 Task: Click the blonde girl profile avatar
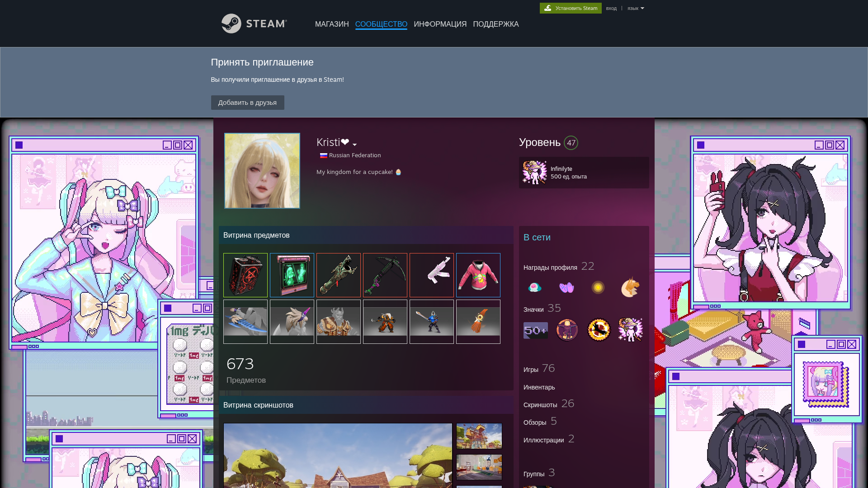(262, 171)
